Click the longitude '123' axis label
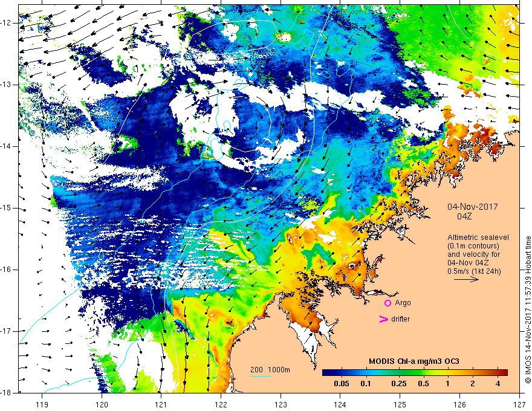Image resolution: width=532 pixels, height=411 pixels. (x=281, y=404)
